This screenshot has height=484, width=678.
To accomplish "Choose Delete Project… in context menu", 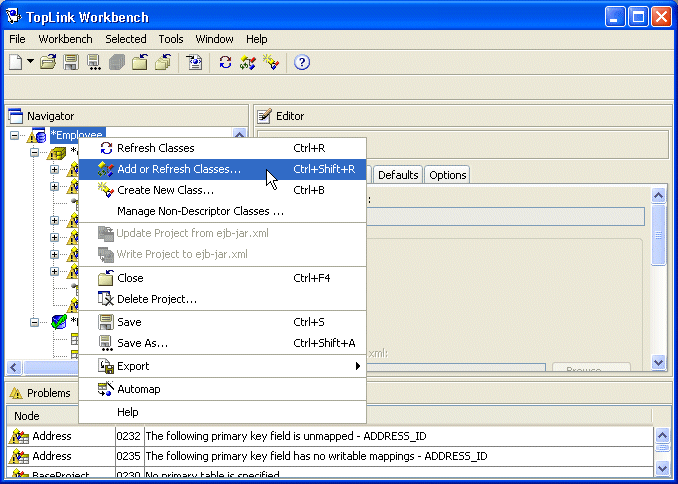I will [223, 299].
